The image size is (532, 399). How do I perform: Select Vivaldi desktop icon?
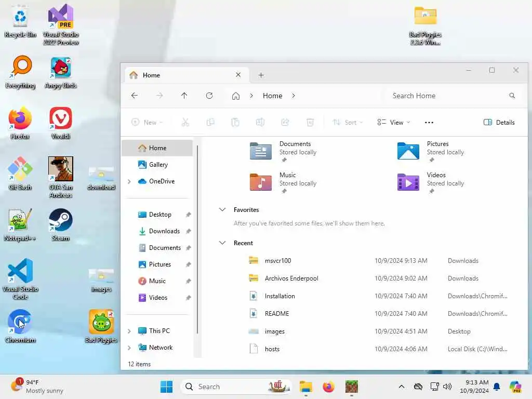(x=60, y=124)
